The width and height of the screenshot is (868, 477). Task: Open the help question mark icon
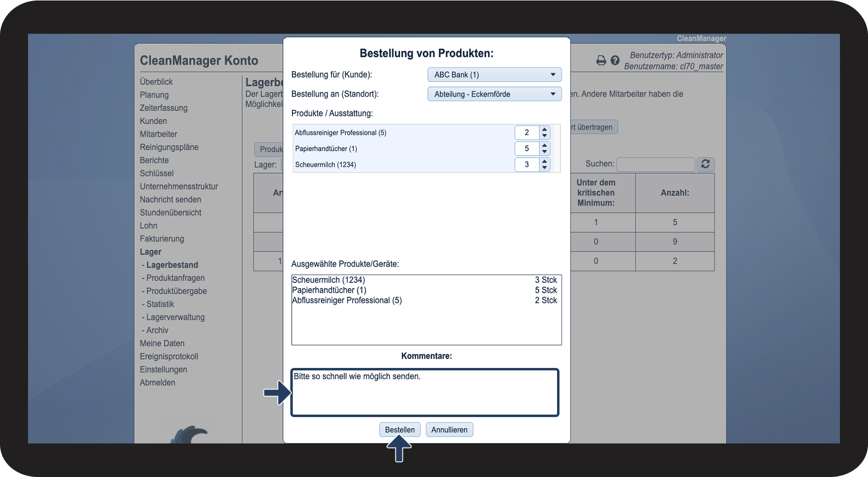(615, 60)
